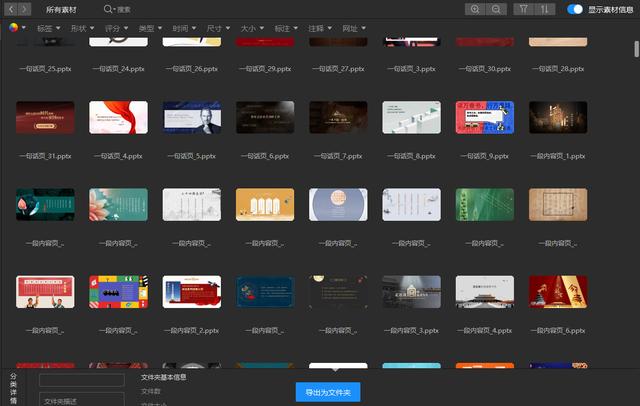Screen dimensions: 640x406
Task: Toggle the 显示素材信息 switch
Action: (575, 9)
